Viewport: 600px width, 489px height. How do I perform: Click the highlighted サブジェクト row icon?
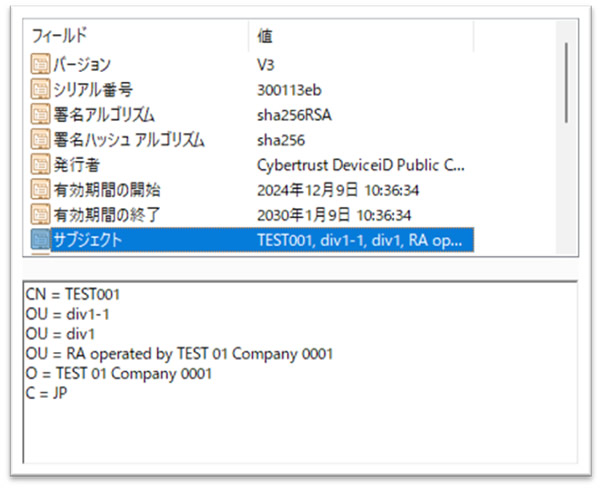40,238
